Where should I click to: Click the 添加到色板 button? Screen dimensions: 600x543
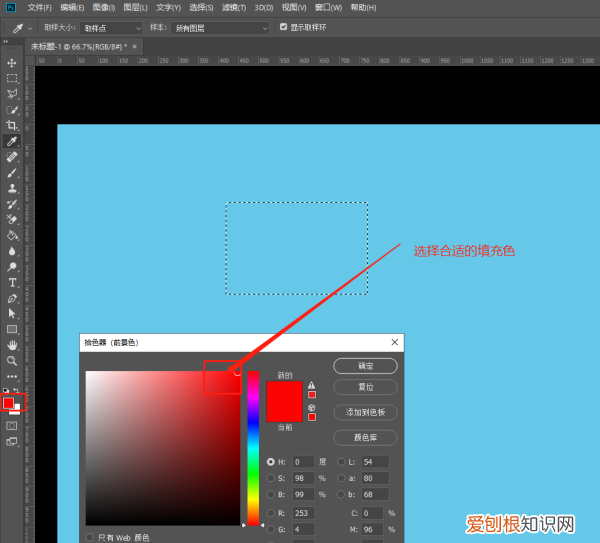[365, 412]
